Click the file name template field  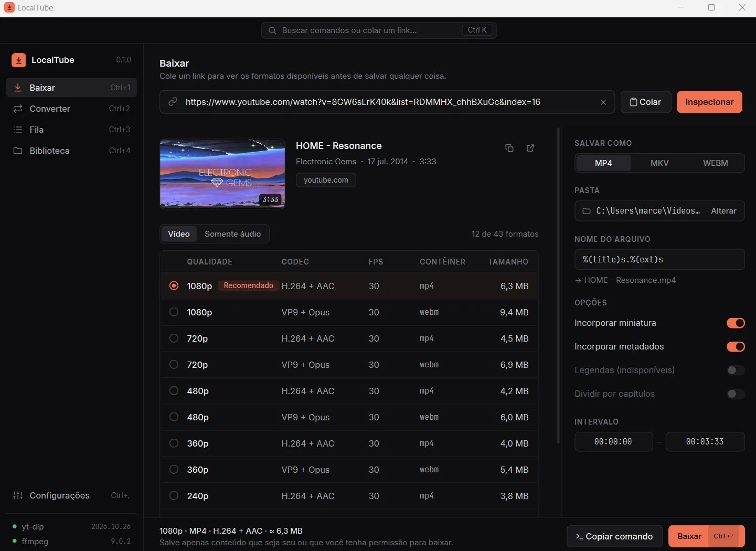click(659, 259)
